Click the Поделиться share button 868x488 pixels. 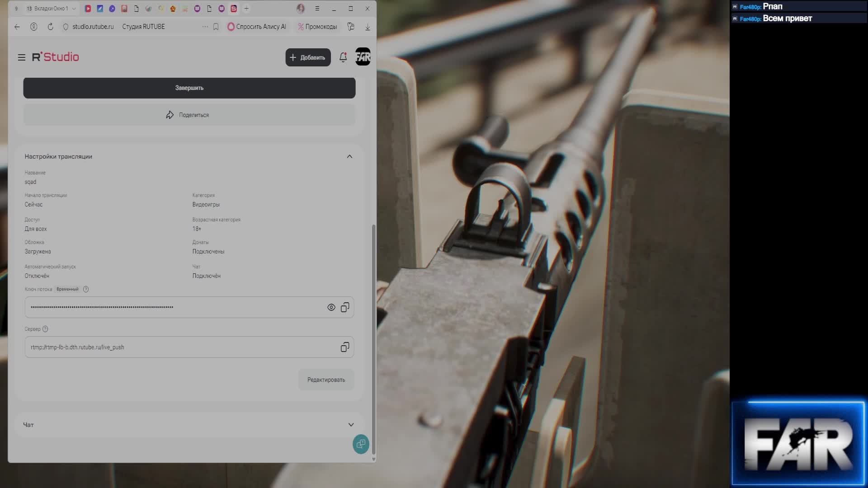(189, 115)
